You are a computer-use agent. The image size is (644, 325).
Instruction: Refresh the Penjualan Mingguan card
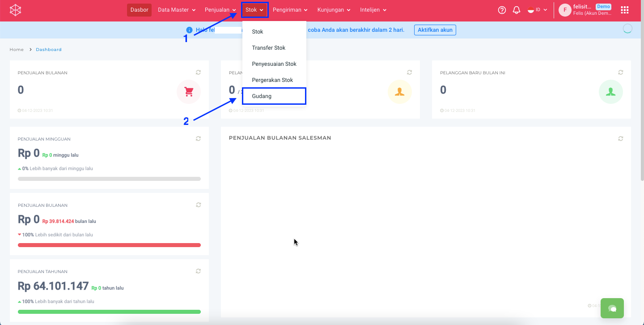[x=198, y=139]
